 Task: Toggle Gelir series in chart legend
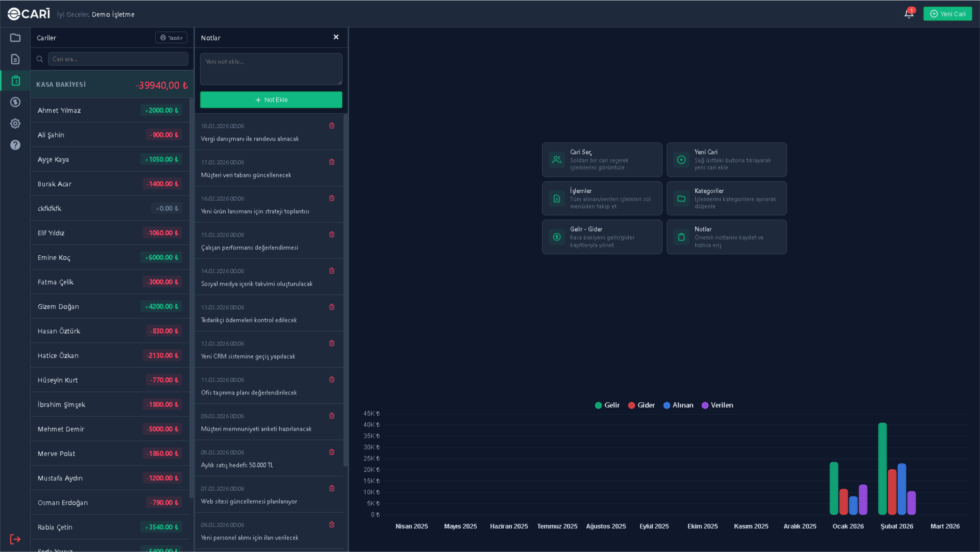(x=607, y=405)
